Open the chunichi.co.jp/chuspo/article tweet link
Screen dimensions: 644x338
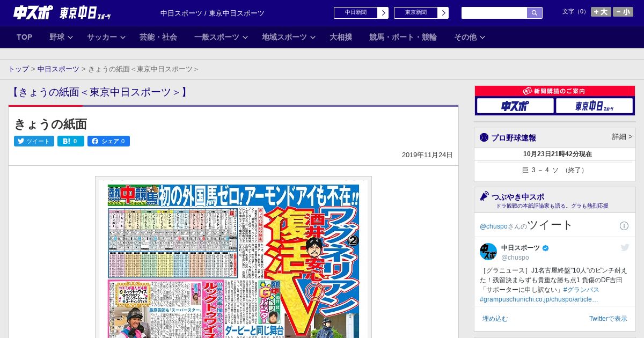pyautogui.click(x=539, y=299)
